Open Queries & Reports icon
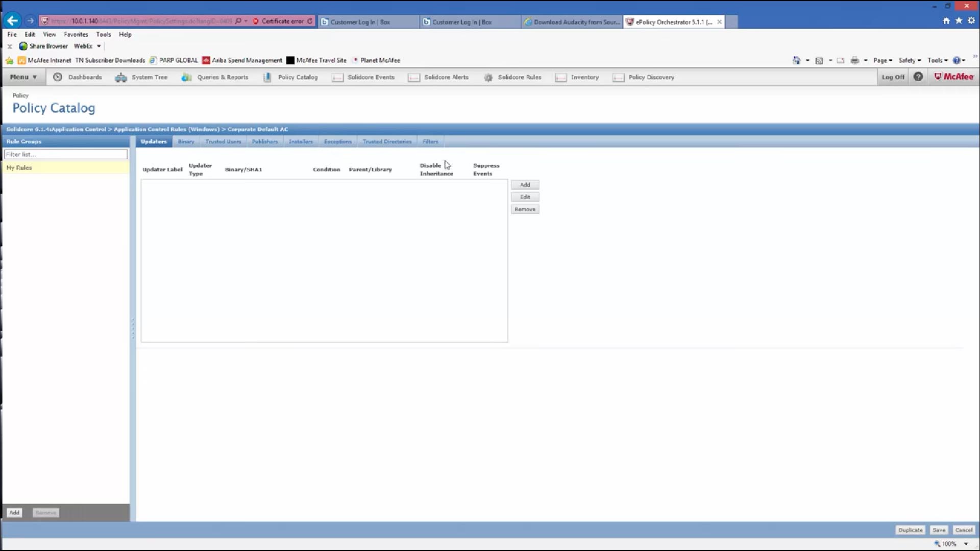 pos(186,78)
